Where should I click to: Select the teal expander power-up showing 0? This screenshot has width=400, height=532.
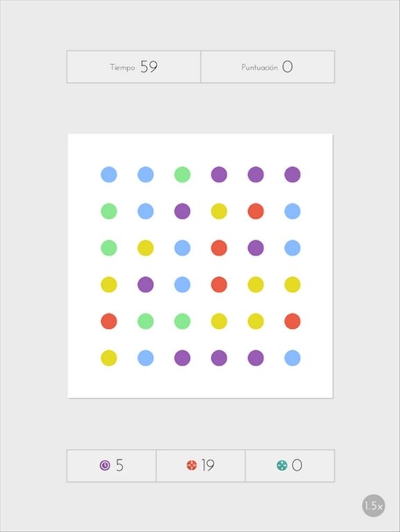tap(290, 465)
